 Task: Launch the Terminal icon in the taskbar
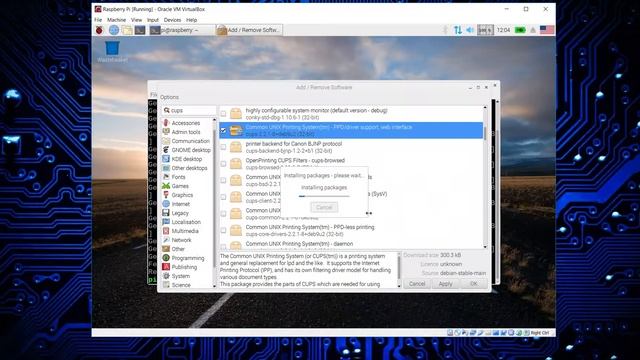(140, 30)
